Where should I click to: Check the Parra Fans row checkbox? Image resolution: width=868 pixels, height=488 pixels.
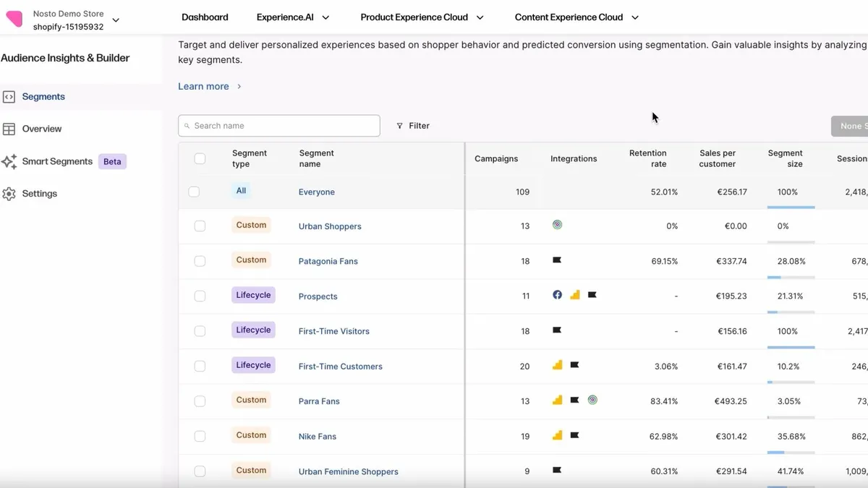pos(200,401)
